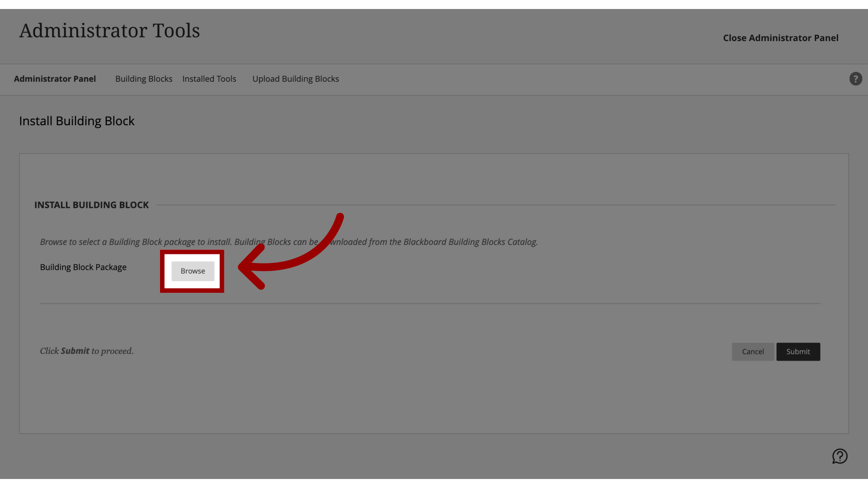Cancel the Install Building Block operation
This screenshot has width=868, height=488.
click(x=752, y=351)
